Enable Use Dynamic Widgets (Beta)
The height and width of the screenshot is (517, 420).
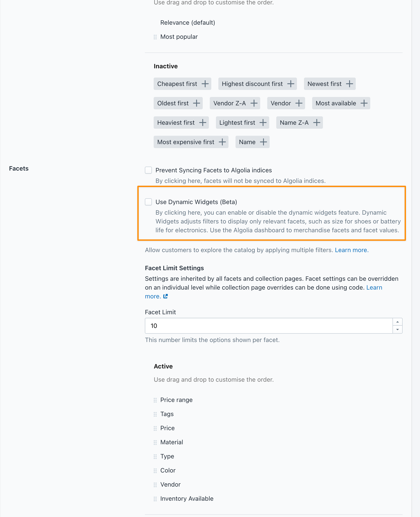coord(148,202)
